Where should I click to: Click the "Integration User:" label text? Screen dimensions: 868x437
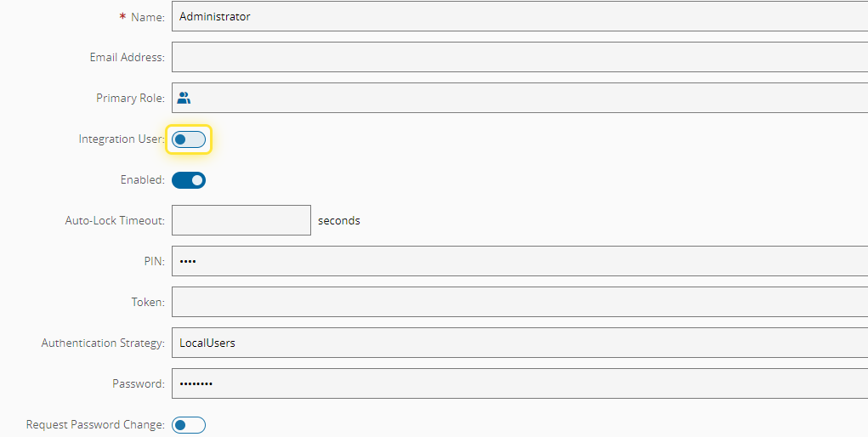[x=121, y=139]
